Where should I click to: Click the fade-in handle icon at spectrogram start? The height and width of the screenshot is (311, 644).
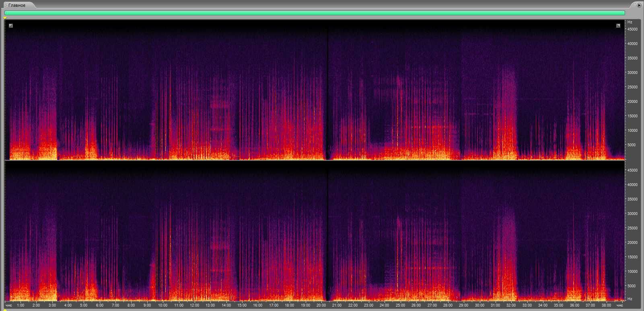11,26
